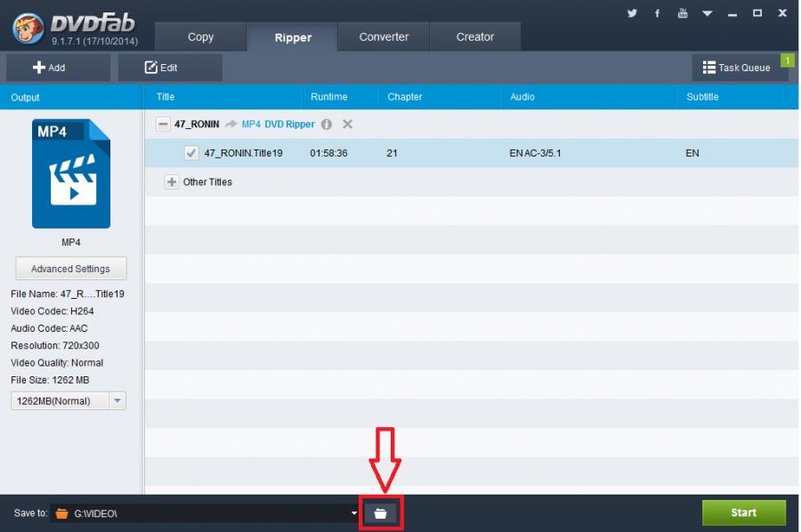
Task: Open the title bar dropdown menu arrow
Action: [x=707, y=13]
